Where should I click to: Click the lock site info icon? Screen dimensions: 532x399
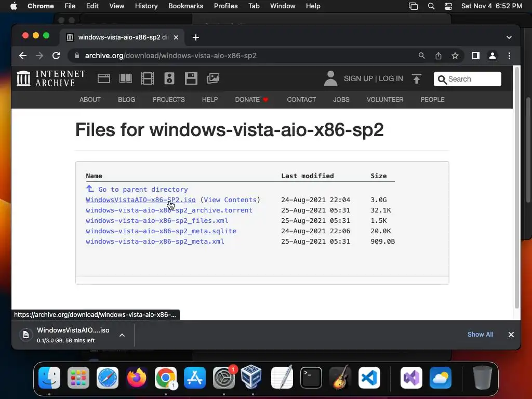(x=77, y=56)
